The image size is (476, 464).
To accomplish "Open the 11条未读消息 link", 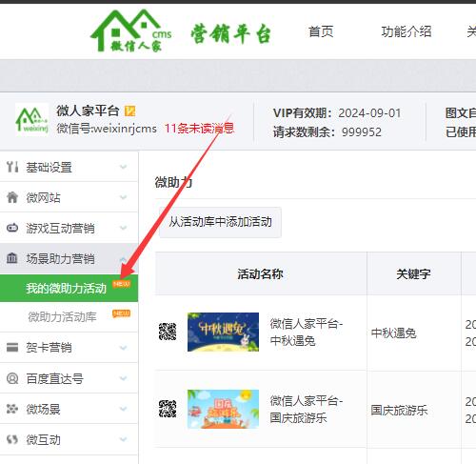I will (x=199, y=129).
